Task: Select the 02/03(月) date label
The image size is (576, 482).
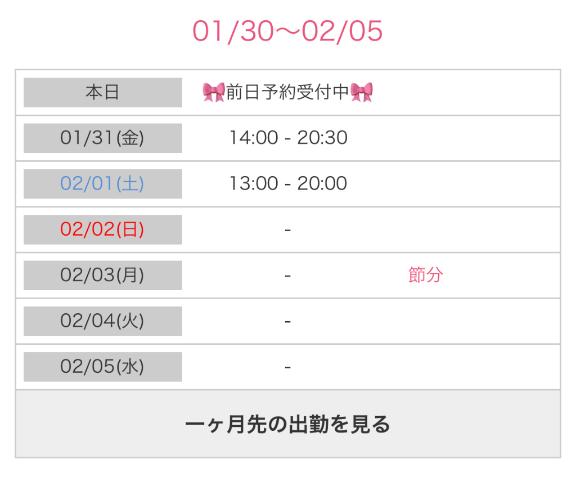Action: pos(103,275)
